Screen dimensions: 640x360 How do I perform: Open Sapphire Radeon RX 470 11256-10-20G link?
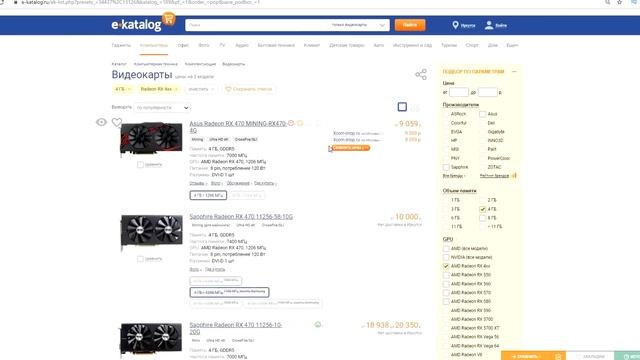[236, 328]
